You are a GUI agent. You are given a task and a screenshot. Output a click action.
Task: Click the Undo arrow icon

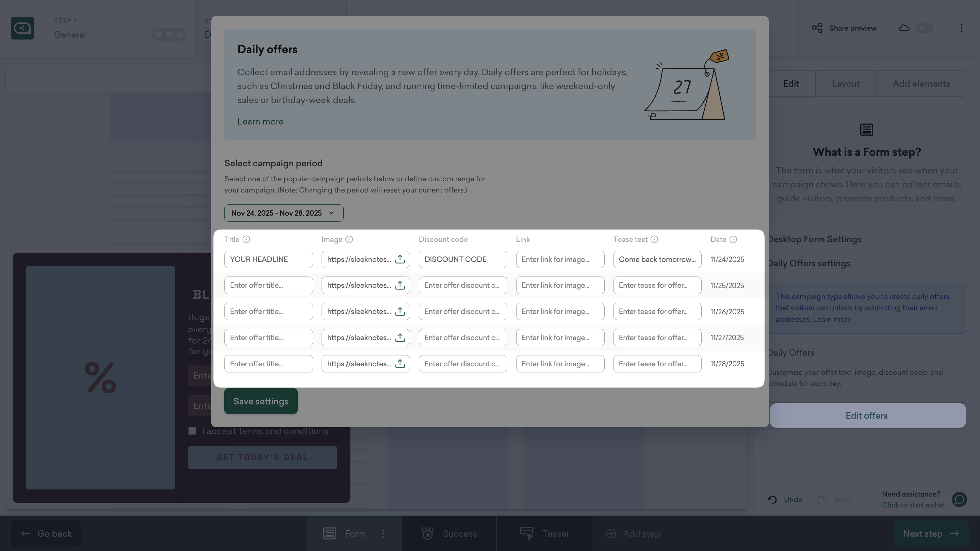(772, 499)
